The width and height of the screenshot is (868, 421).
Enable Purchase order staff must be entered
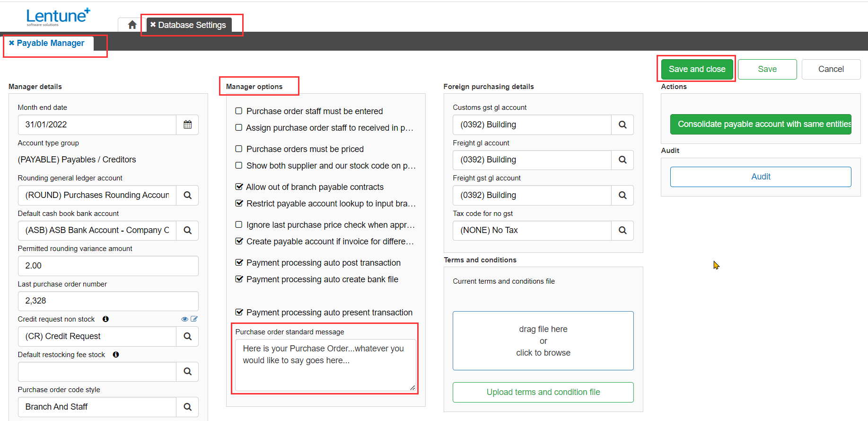[x=239, y=111]
